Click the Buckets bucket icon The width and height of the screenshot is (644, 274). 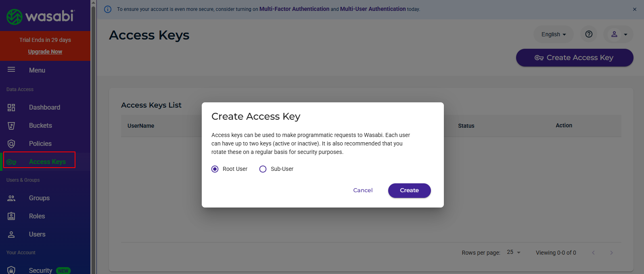11,125
